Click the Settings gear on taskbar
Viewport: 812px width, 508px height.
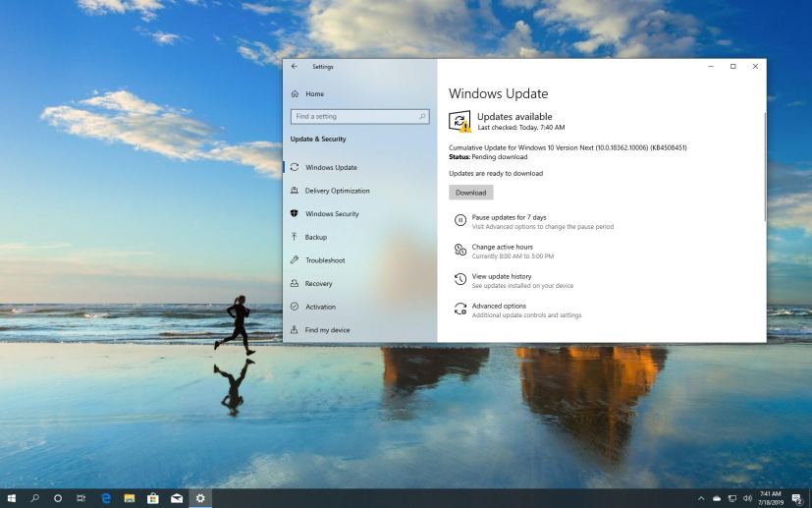200,498
